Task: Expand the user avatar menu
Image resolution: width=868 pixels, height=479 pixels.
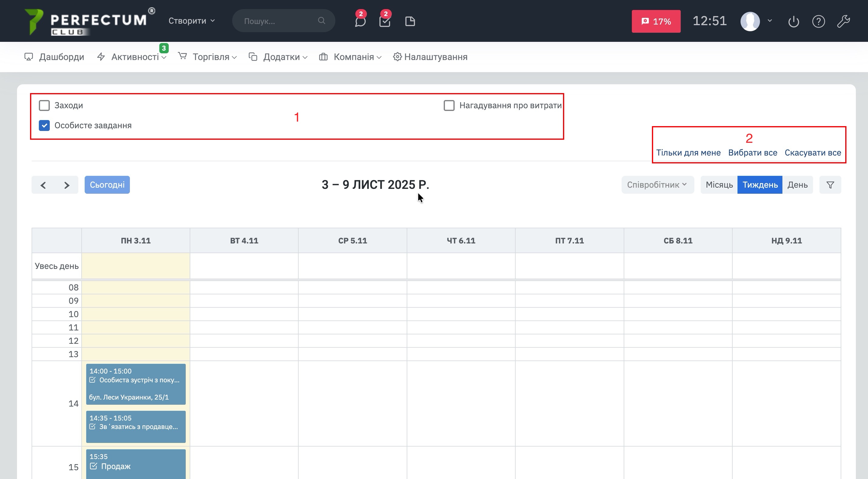Action: pyautogui.click(x=756, y=22)
